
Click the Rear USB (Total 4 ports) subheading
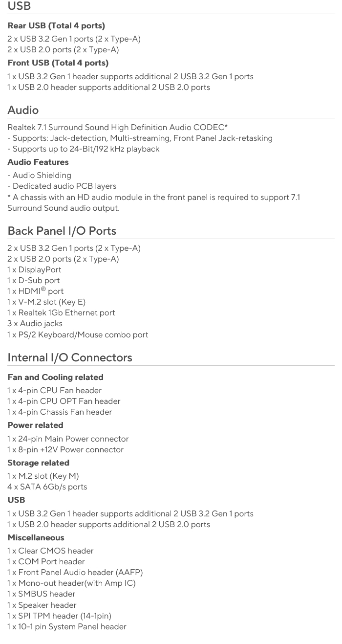56,25
